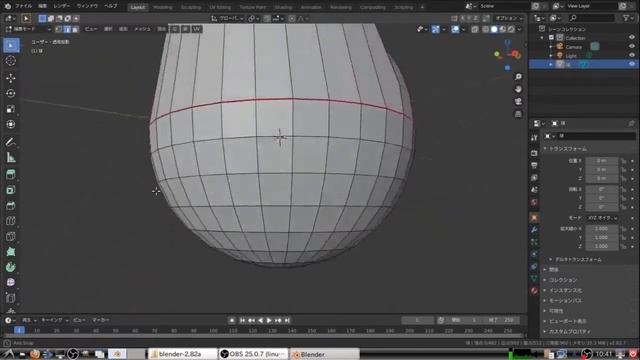Click the viewport pan hand gizmo

tap(518, 89)
